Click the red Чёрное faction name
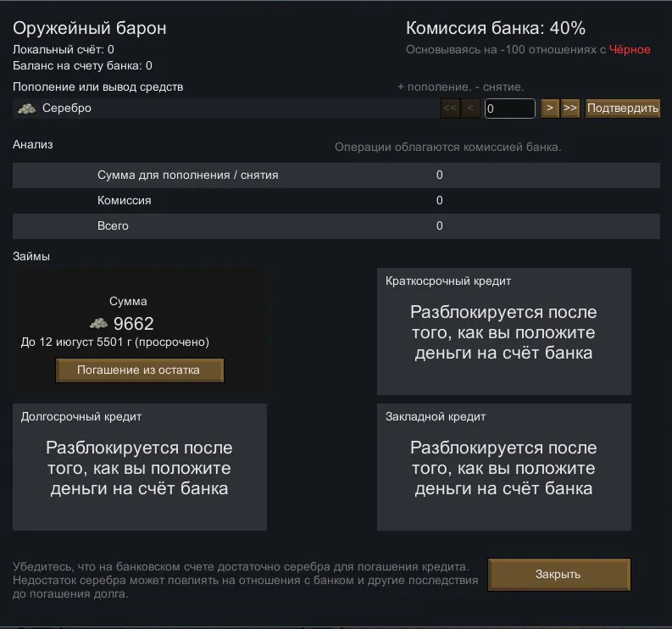 [x=630, y=49]
